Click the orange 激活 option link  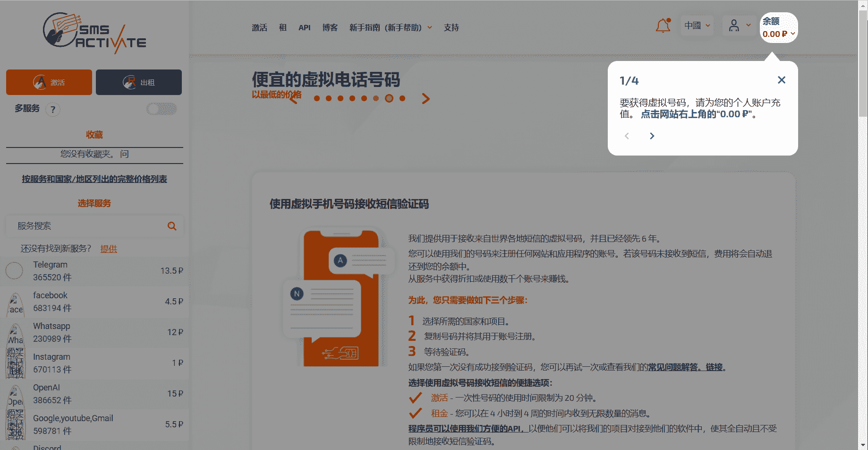click(x=439, y=398)
